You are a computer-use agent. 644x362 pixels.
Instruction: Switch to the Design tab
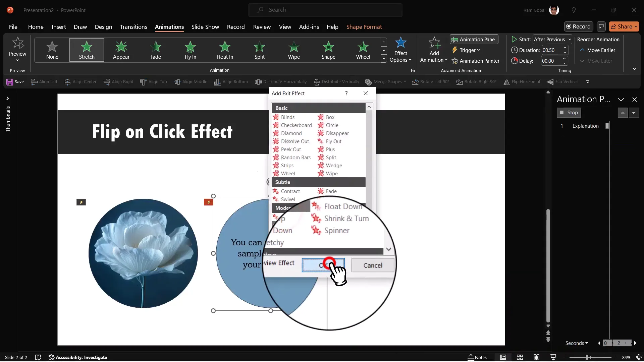click(x=103, y=27)
